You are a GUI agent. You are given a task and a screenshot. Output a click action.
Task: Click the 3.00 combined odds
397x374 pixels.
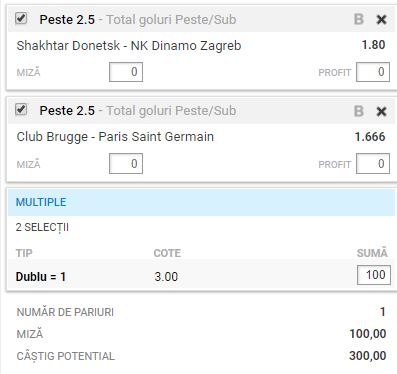pyautogui.click(x=166, y=277)
